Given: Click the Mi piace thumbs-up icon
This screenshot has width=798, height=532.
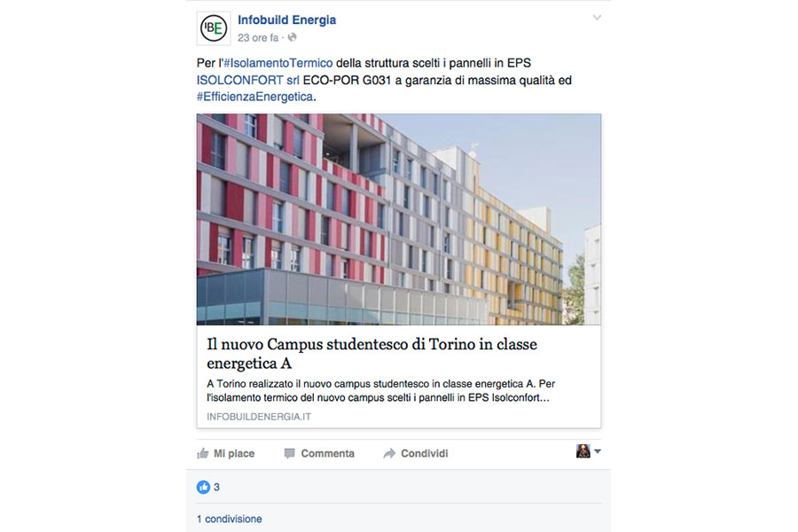Looking at the screenshot, I should click(x=202, y=453).
